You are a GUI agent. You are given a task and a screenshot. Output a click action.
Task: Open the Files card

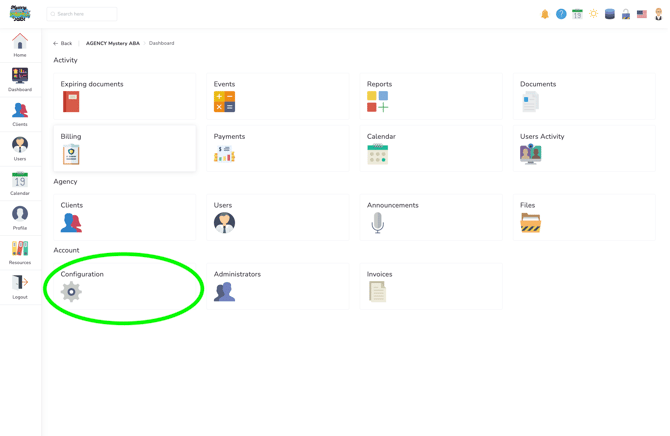tap(584, 217)
